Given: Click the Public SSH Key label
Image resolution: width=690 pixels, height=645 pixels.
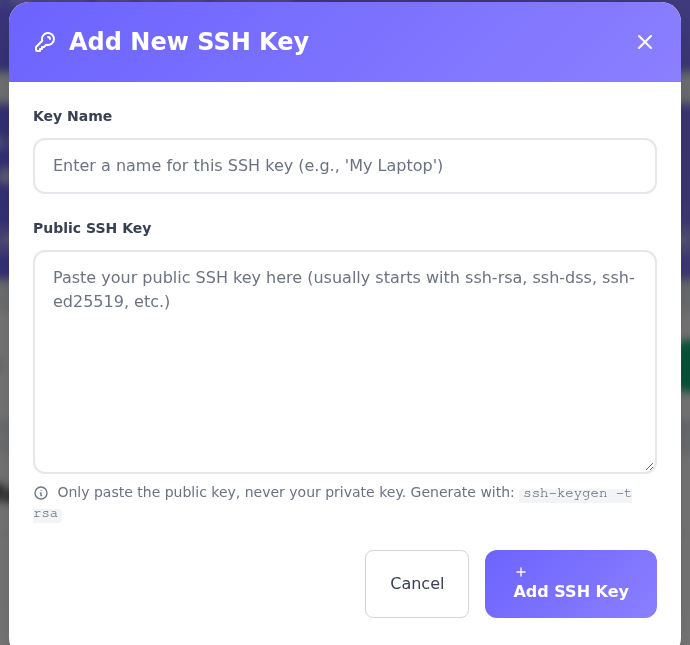Looking at the screenshot, I should (x=92, y=228).
